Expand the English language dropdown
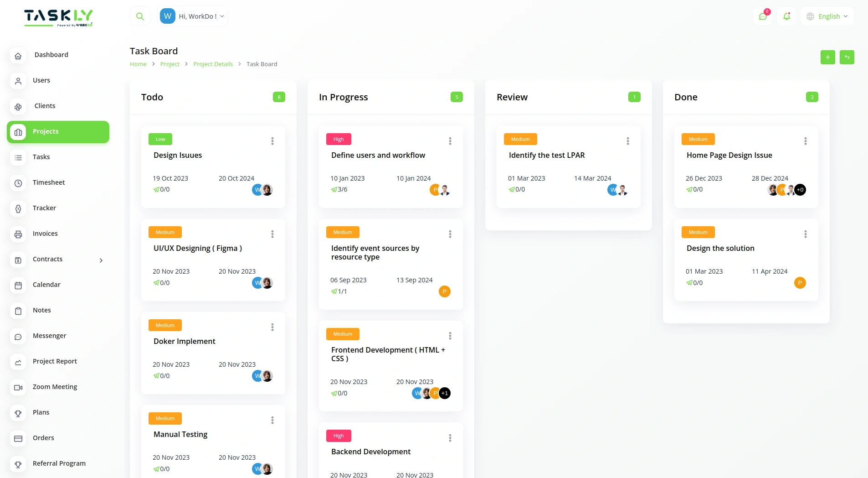 point(827,16)
